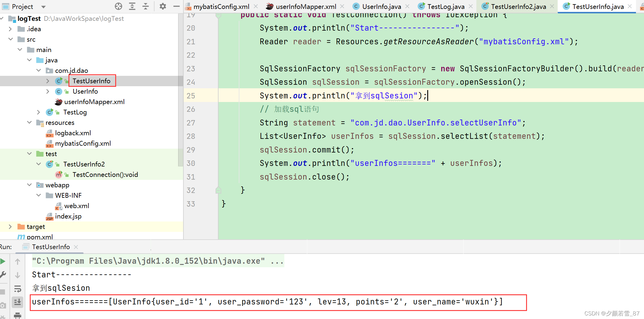Click the print console output icon

point(18,315)
